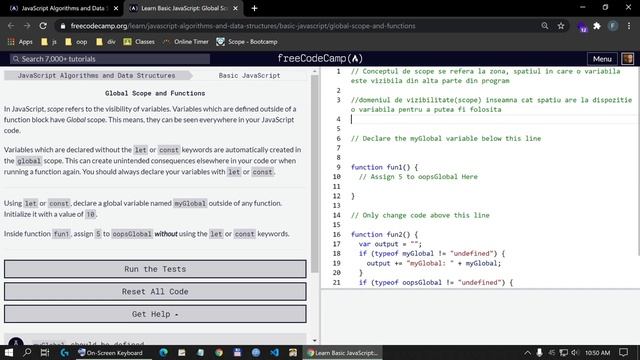Image resolution: width=640 pixels, height=360 pixels.
Task: Close the JavaScript Algorithms and Data tab
Action: coord(116,8)
